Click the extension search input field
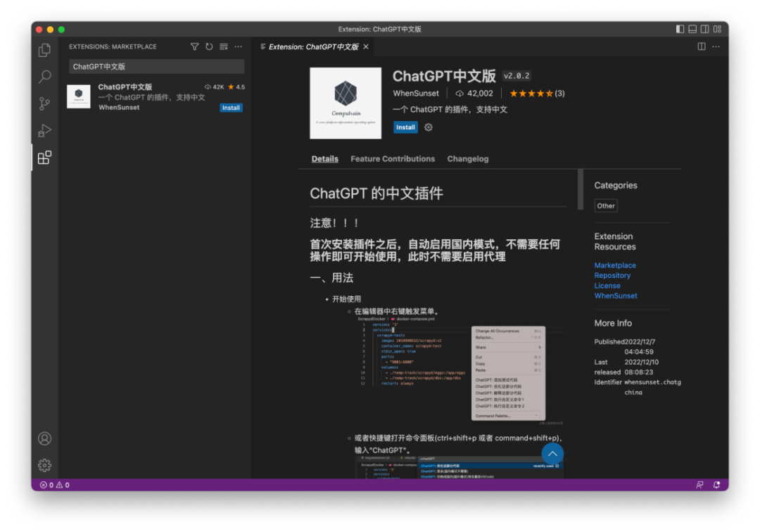This screenshot has width=760, height=532. (x=157, y=66)
